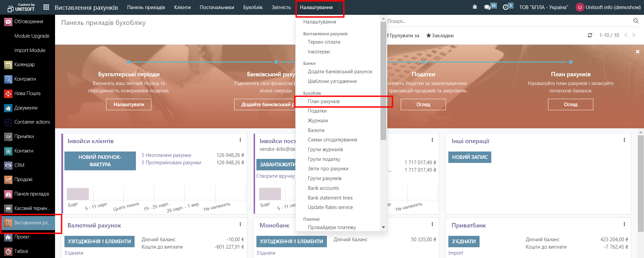Viewport: 644px width, 258px height.
Task: Click the refresh icon near pager
Action: pyautogui.click(x=590, y=35)
